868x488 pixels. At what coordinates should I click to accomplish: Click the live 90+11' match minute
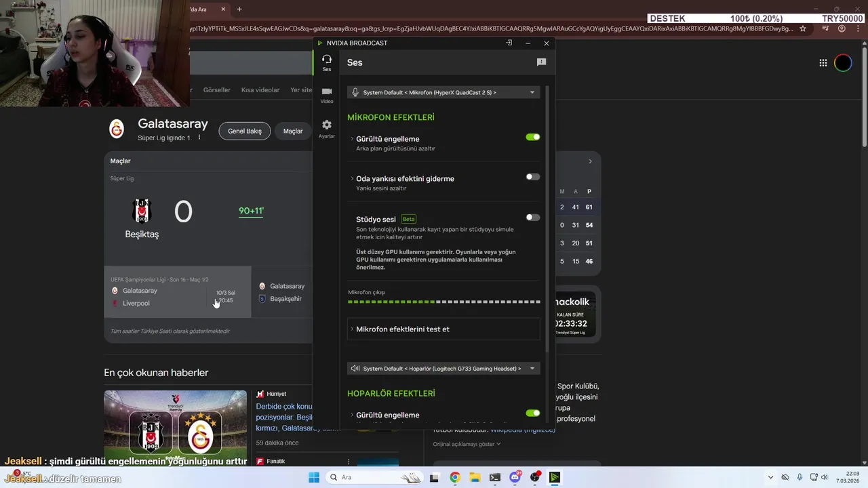click(251, 211)
